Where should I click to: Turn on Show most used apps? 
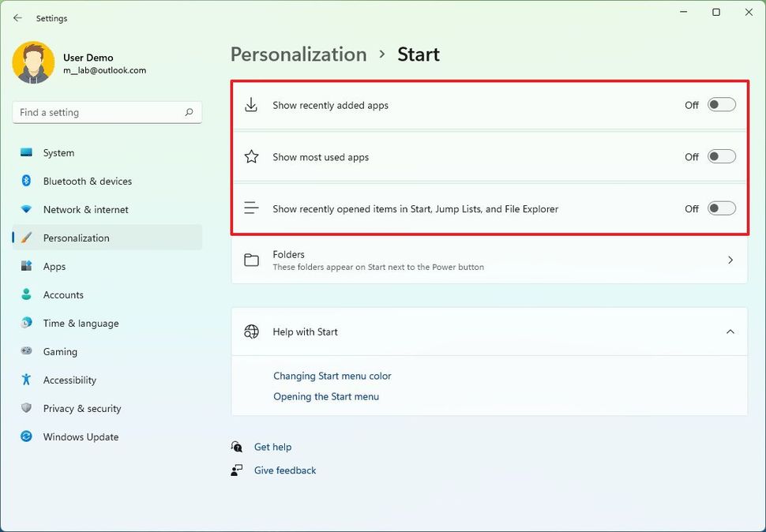720,156
